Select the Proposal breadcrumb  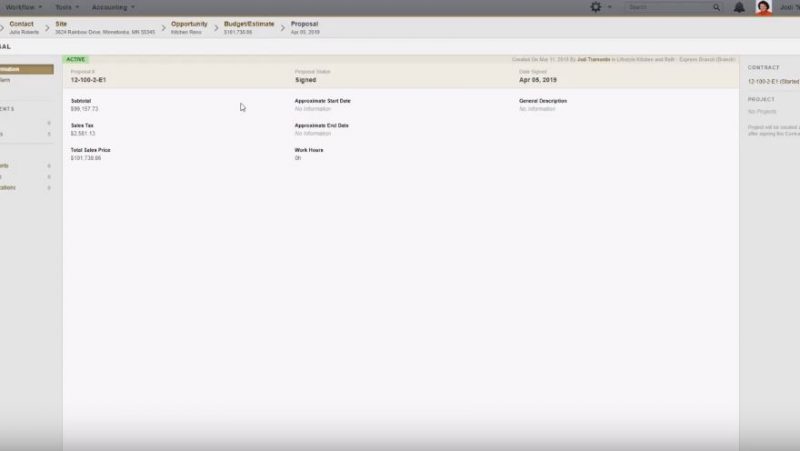pyautogui.click(x=304, y=23)
